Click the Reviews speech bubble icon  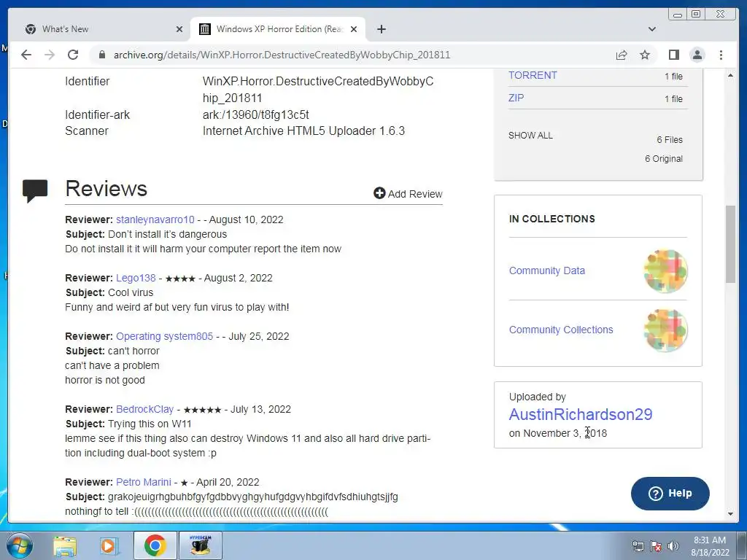35,190
